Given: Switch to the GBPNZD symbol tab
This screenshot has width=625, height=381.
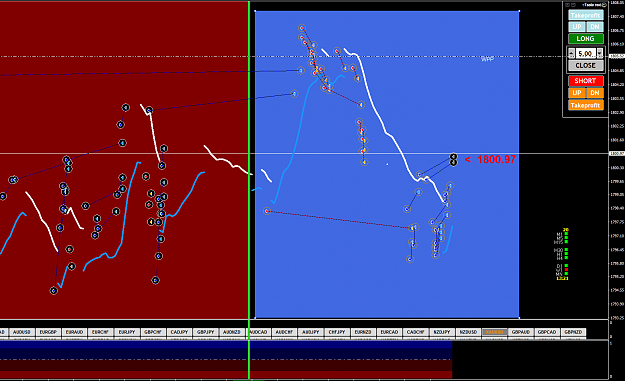Looking at the screenshot, I should pyautogui.click(x=573, y=332).
